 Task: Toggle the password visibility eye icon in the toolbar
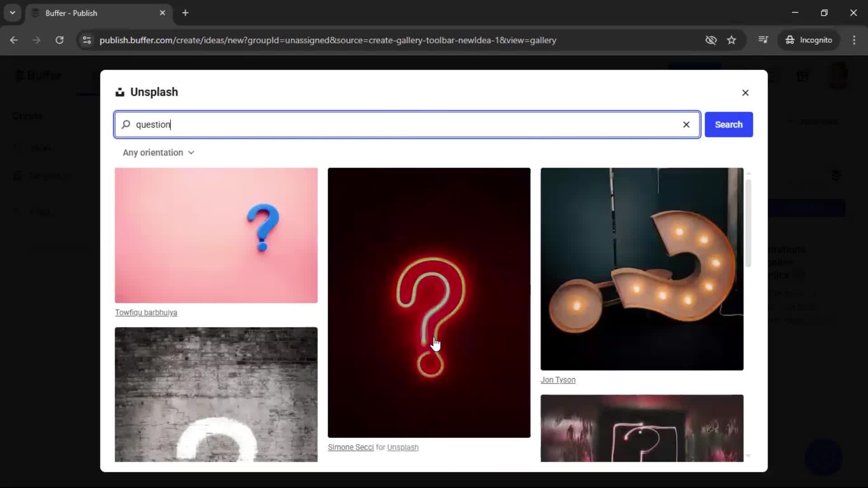[711, 40]
